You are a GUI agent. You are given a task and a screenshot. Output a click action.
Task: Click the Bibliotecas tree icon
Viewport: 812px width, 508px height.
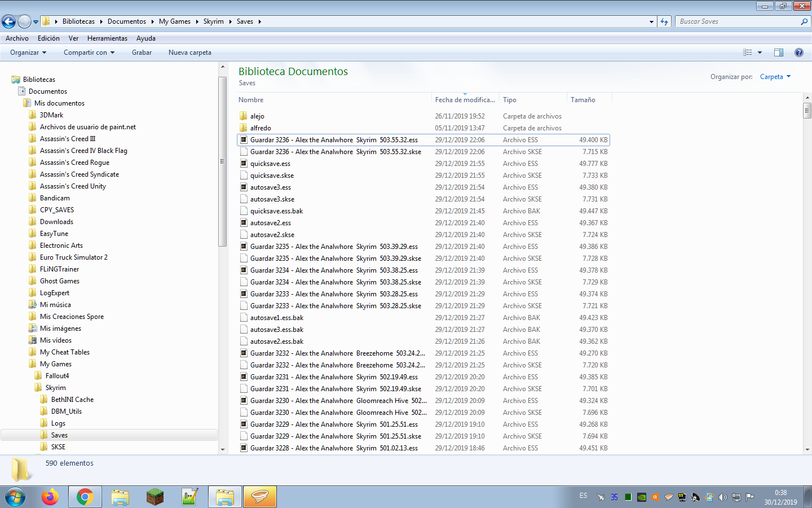[x=16, y=80]
